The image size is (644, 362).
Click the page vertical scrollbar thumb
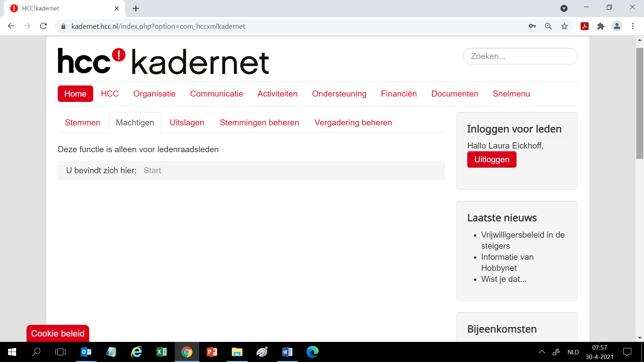click(640, 103)
